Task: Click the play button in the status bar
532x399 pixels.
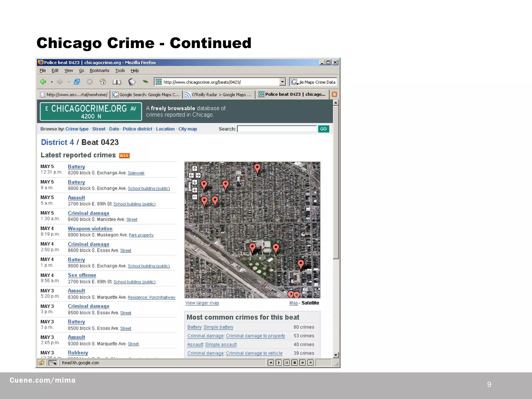Action: pos(279,363)
